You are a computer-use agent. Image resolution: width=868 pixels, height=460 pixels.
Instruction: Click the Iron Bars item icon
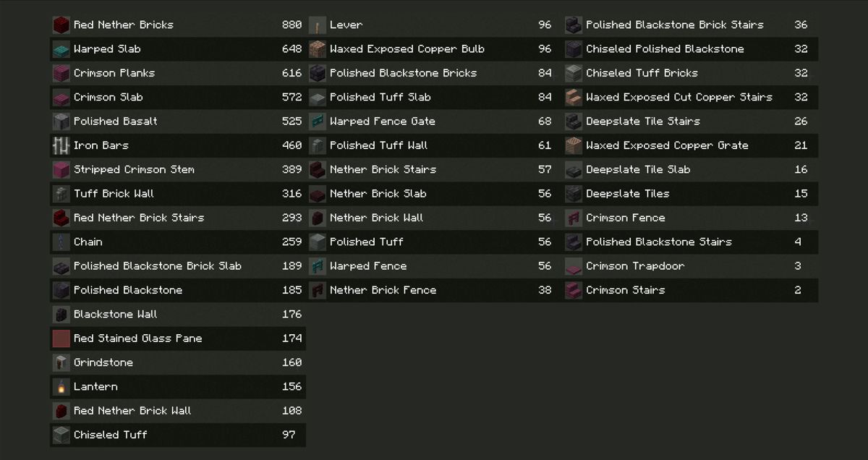[x=61, y=145]
